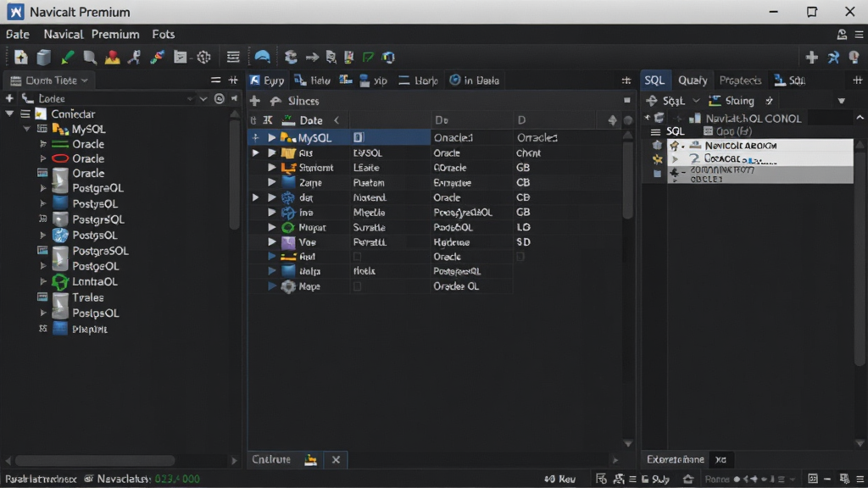Viewport: 868px width, 488px height.
Task: Click the right arrow toolbar icon
Action: click(x=312, y=57)
